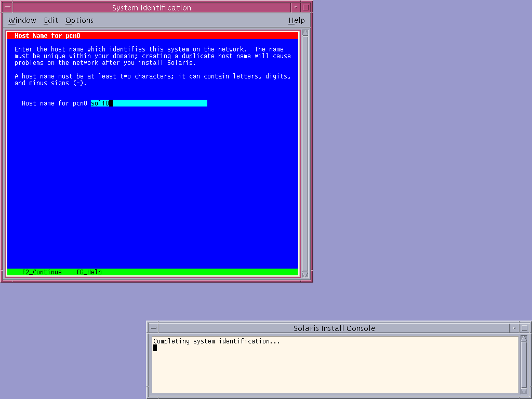Click the 'Host name for pcn0' field label
This screenshot has width=532, height=399.
tap(54, 103)
